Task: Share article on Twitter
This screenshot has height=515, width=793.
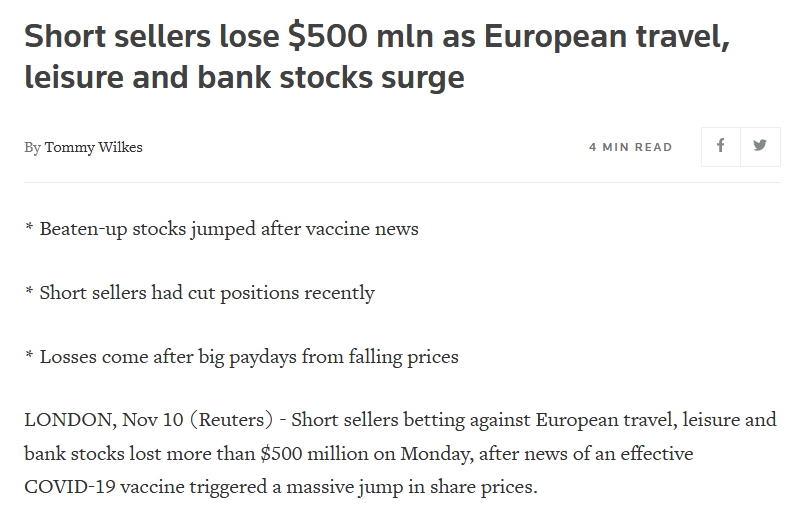Action: (x=760, y=146)
